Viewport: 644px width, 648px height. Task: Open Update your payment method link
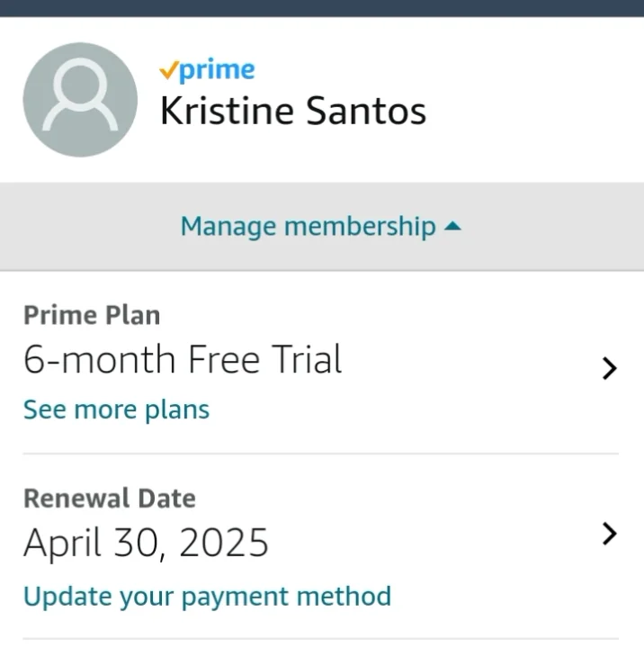[208, 597]
